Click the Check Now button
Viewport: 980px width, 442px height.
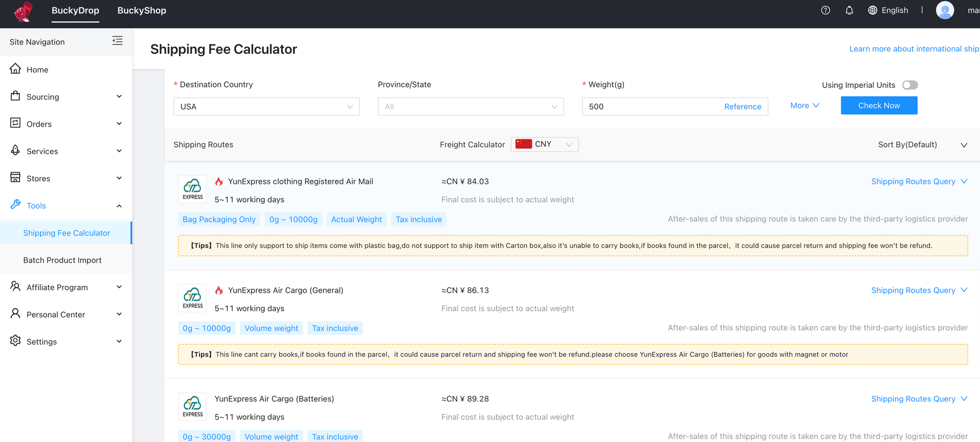pyautogui.click(x=879, y=105)
